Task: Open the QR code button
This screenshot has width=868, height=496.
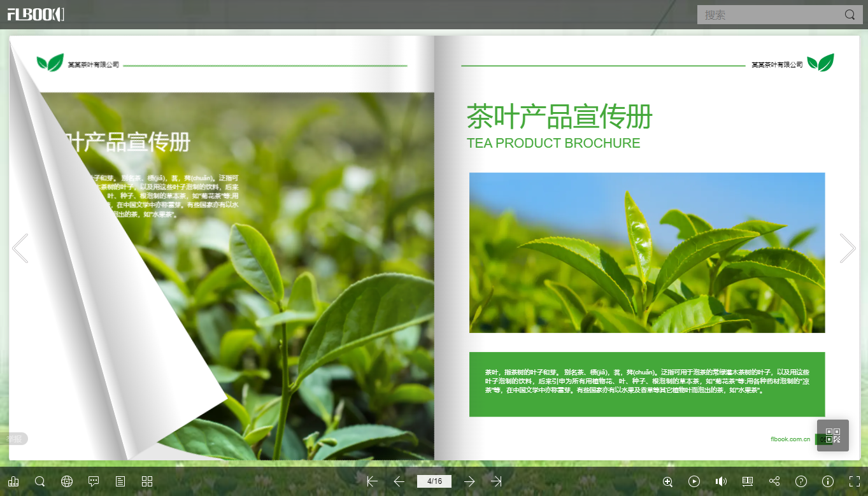Action: click(x=833, y=436)
